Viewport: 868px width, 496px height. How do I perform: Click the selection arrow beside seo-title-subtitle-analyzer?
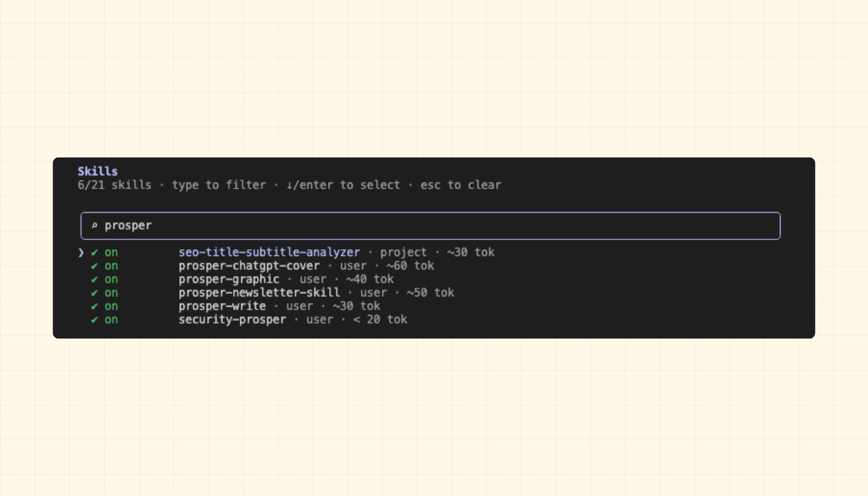click(81, 252)
